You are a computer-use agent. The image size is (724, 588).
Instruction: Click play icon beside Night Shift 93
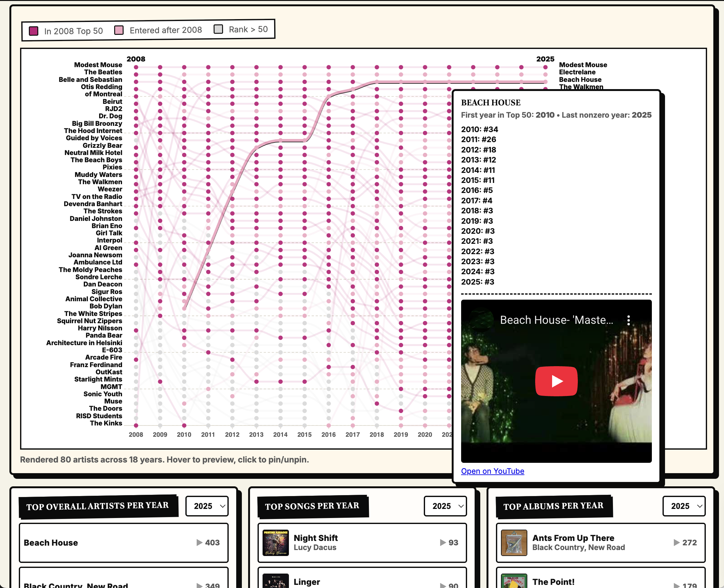point(443,543)
